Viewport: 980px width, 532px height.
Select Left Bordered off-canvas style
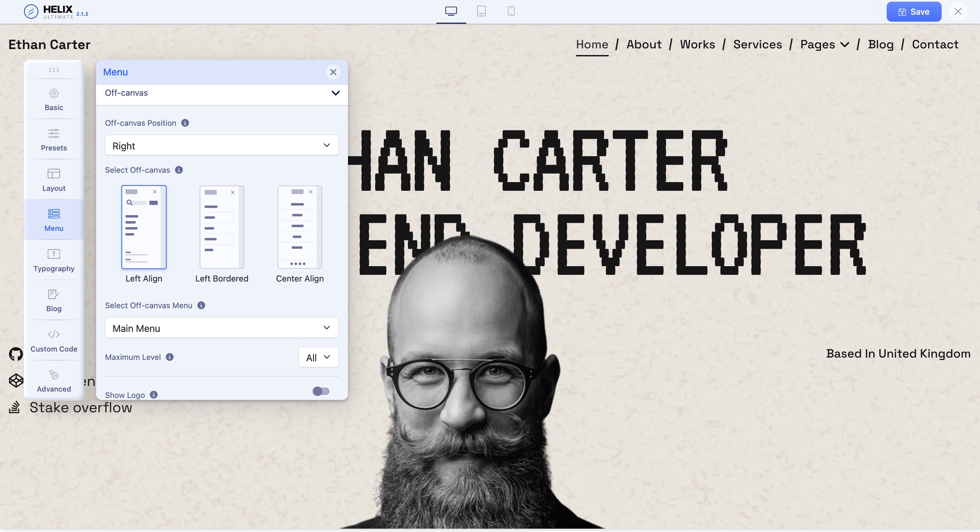(x=222, y=227)
